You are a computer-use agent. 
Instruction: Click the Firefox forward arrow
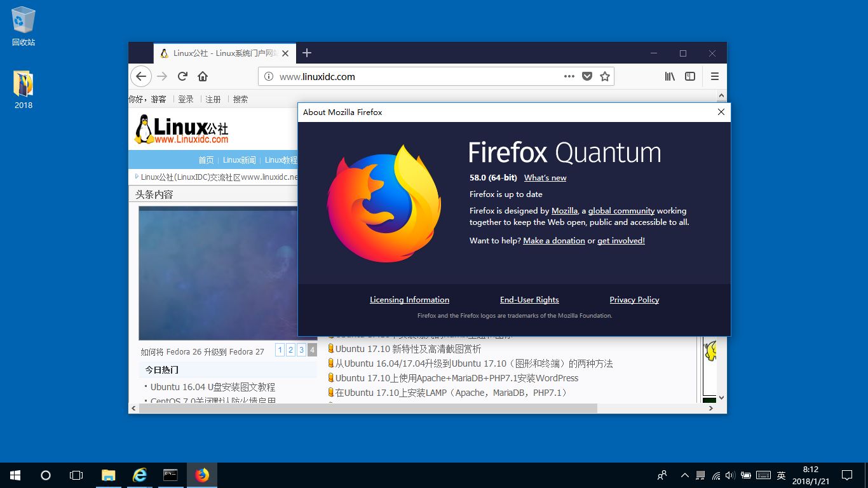click(x=162, y=76)
